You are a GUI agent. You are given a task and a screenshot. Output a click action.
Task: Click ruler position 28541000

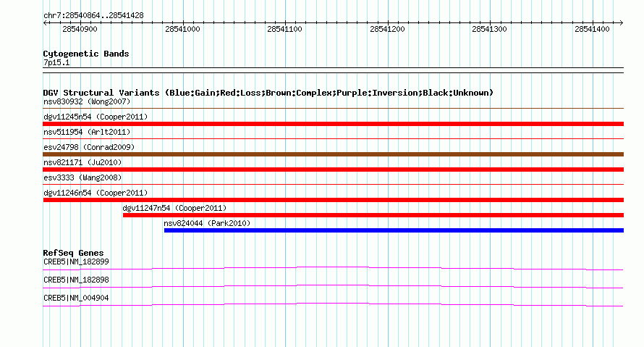pos(182,29)
